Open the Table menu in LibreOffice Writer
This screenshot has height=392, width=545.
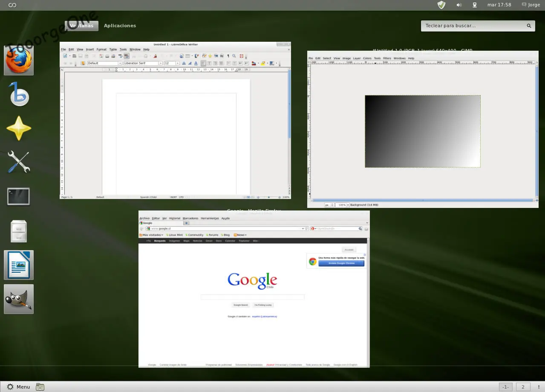click(113, 49)
